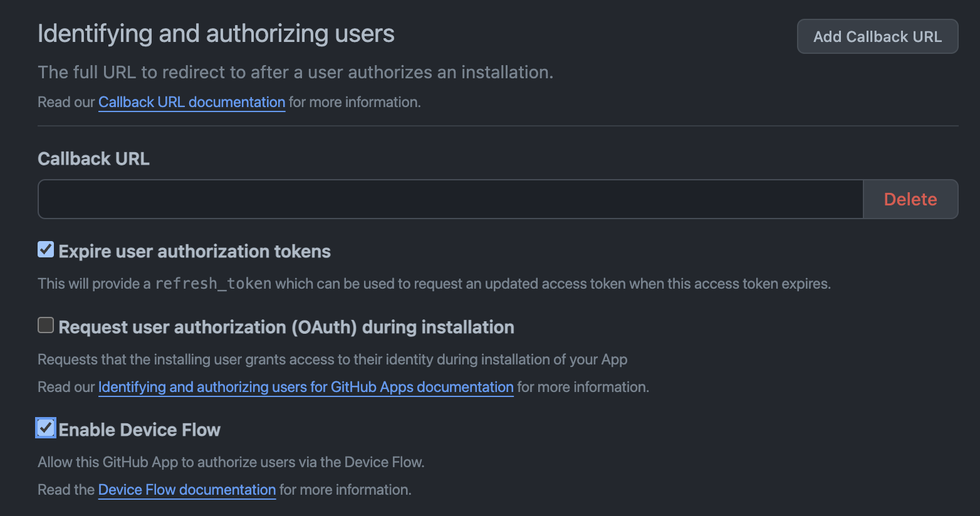Screen dimensions: 980x516
Task: Click the 'Requests that the installing user' description
Action: click(332, 359)
